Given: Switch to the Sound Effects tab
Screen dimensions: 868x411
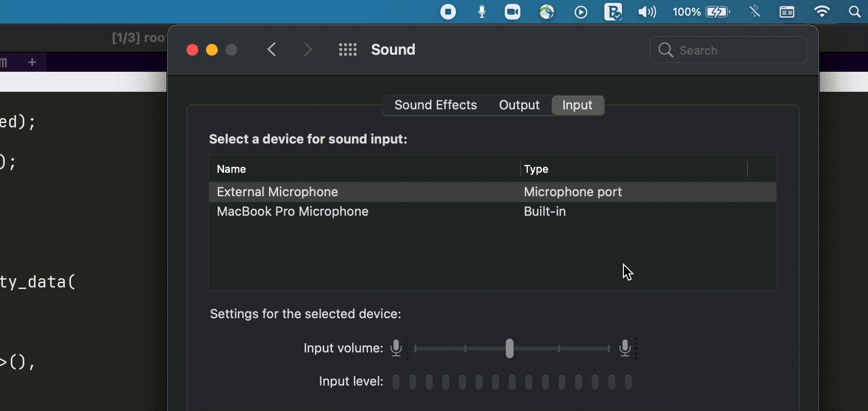Looking at the screenshot, I should 435,105.
